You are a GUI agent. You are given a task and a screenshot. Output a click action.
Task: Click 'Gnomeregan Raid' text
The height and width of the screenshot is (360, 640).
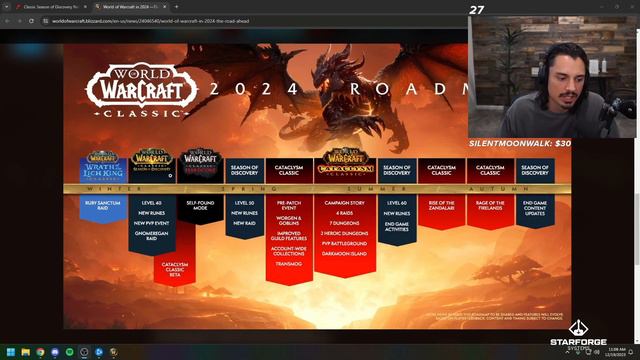point(151,236)
